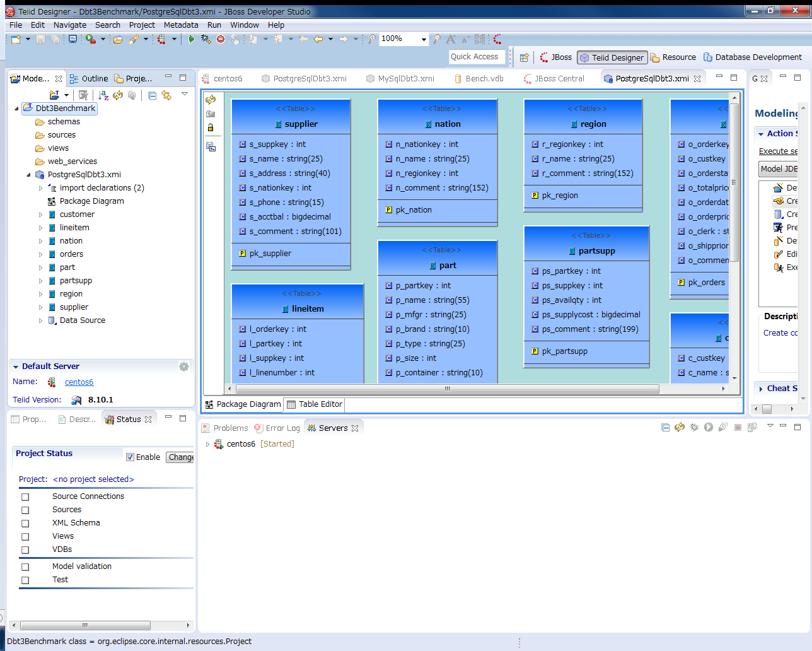Switch to the Database Development perspective
This screenshot has height=651, width=812.
point(752,57)
